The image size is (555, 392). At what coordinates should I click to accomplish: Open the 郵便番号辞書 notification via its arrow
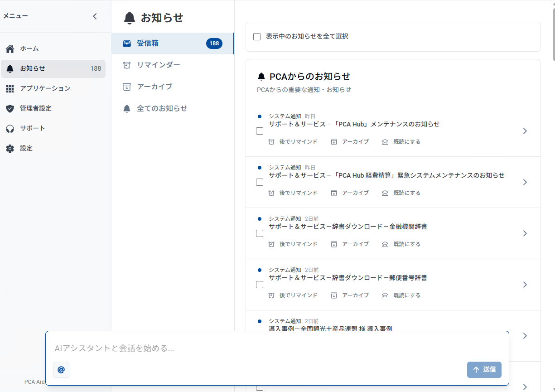(525, 285)
